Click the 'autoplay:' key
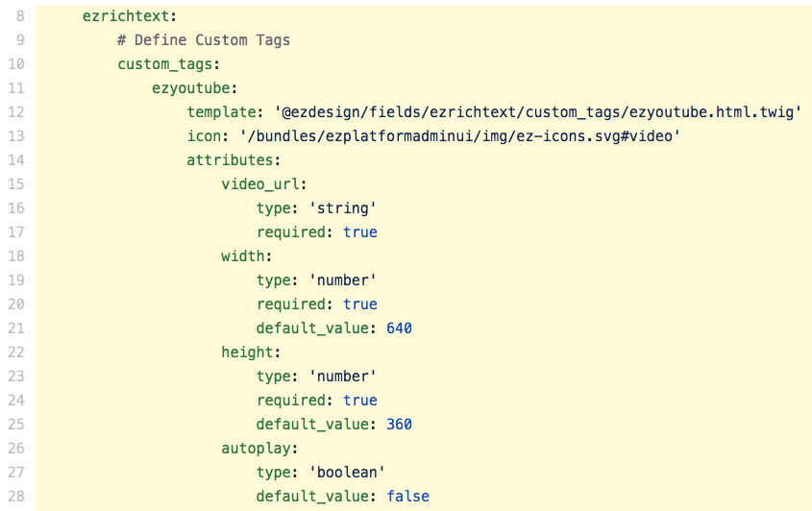This screenshot has width=812, height=511. pos(259,449)
